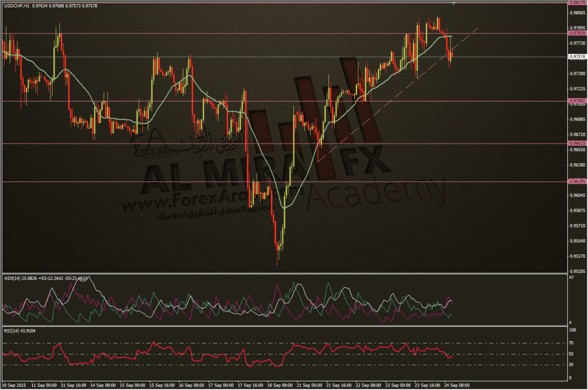Click the 21 Sep 00:00 time label
Screen dimensions: 588x390
click(x=310, y=385)
